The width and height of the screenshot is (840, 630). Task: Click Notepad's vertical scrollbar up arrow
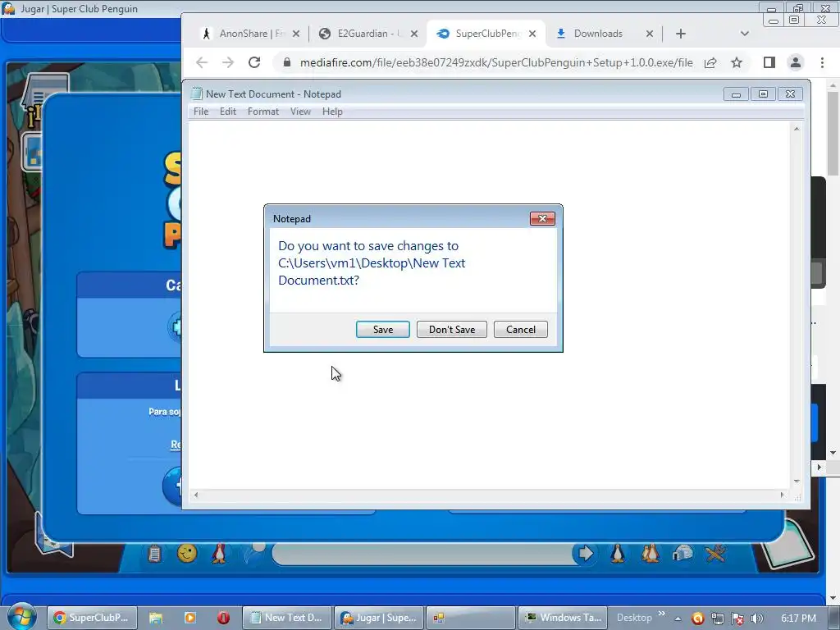pyautogui.click(x=797, y=129)
